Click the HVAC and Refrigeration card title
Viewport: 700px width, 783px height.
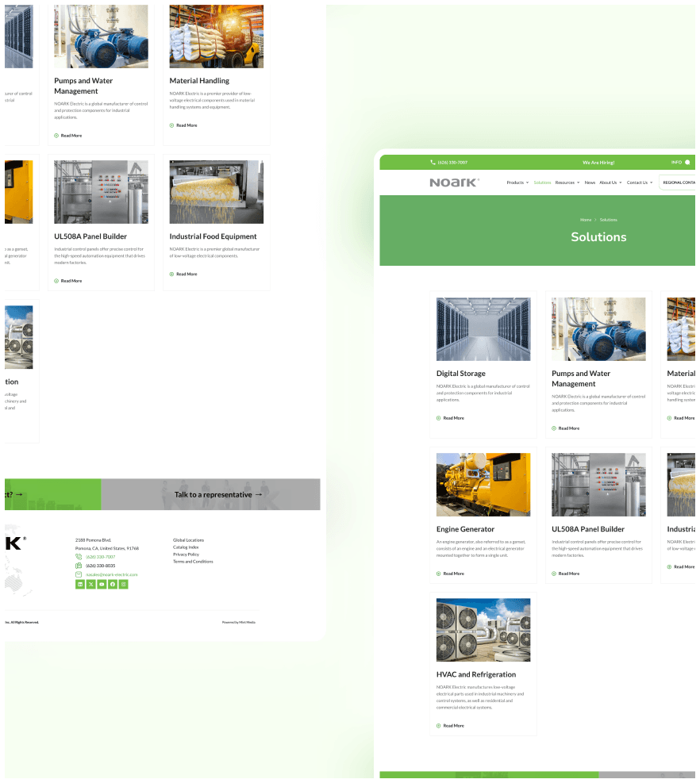476,674
